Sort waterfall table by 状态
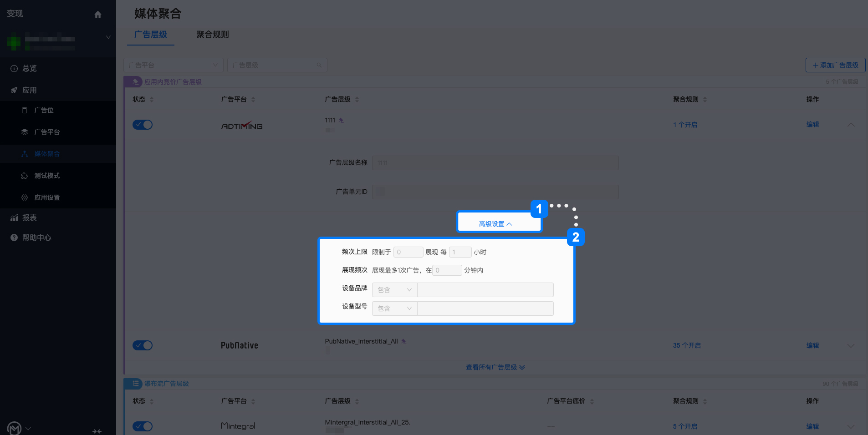The image size is (868, 435). tap(152, 401)
